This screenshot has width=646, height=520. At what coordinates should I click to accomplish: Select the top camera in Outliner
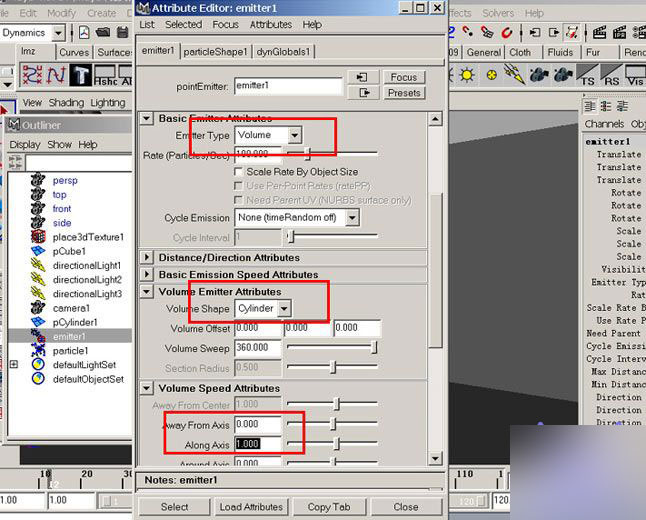coord(59,194)
